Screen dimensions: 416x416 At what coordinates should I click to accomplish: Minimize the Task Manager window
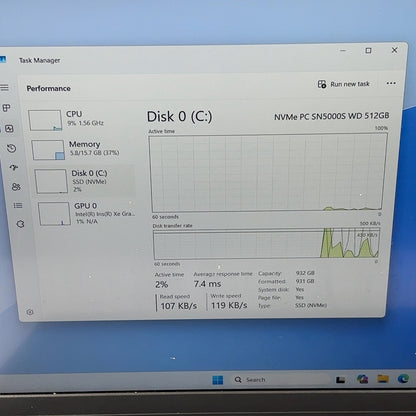pyautogui.click(x=343, y=51)
